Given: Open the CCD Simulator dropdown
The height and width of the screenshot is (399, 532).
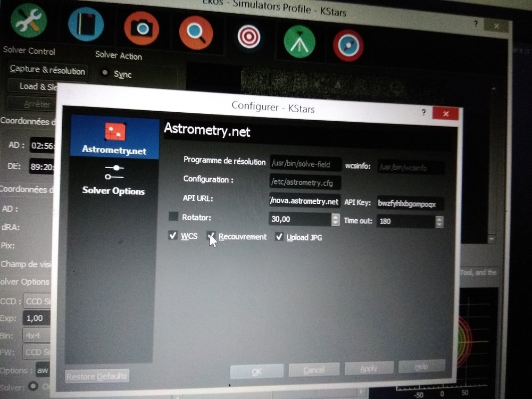Looking at the screenshot, I should (37, 301).
